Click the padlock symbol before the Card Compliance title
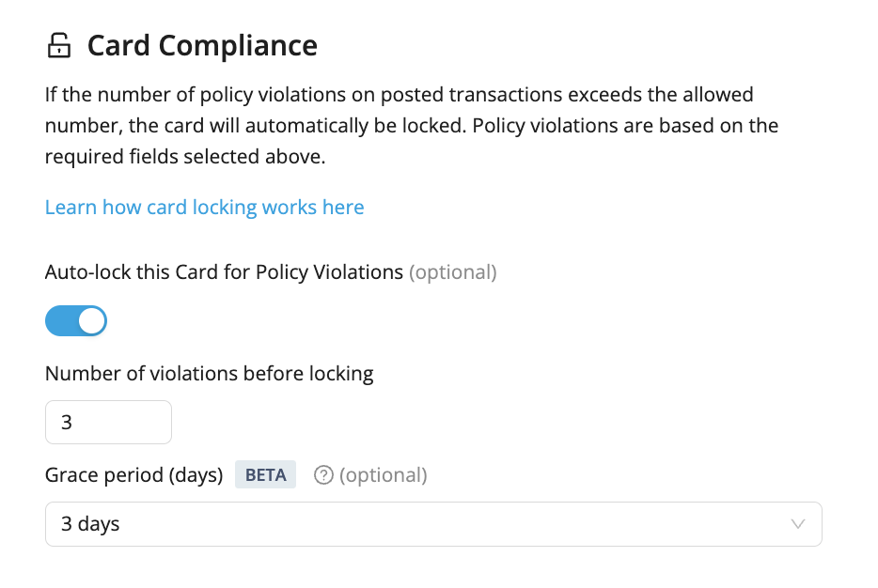The width and height of the screenshot is (878, 588). tap(59, 44)
